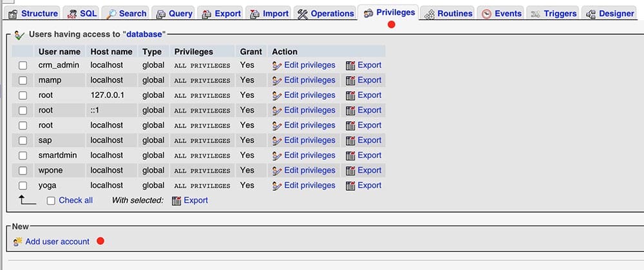Click the SQL tab icon
Image resolution: width=644 pixels, height=270 pixels.
(72, 14)
